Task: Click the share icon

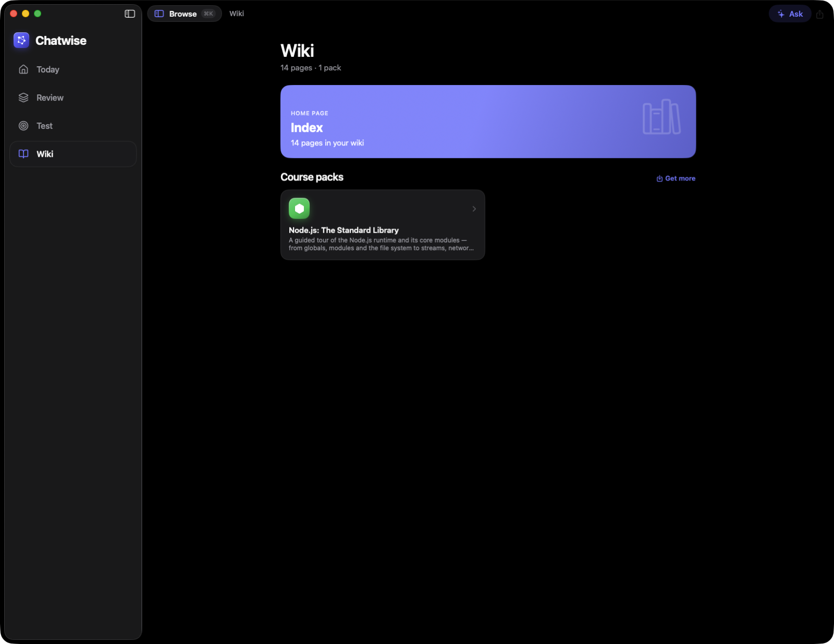Action: (820, 14)
